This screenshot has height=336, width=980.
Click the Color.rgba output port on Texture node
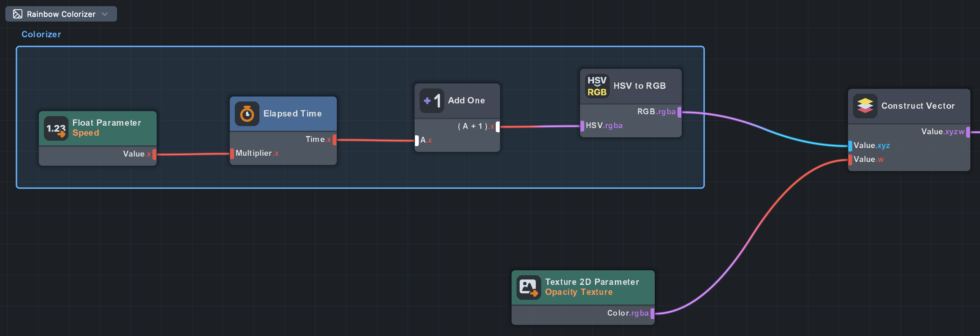tap(652, 313)
